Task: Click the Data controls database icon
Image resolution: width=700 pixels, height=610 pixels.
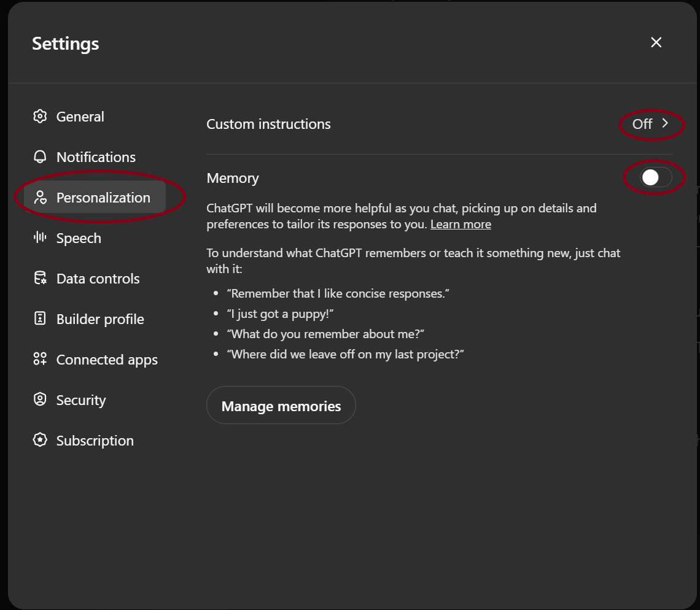Action: (40, 278)
